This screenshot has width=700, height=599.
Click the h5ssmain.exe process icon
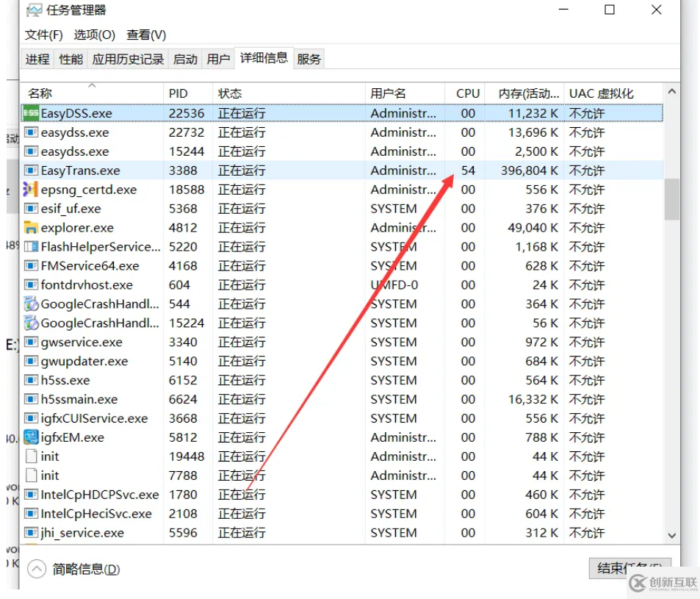[x=31, y=399]
